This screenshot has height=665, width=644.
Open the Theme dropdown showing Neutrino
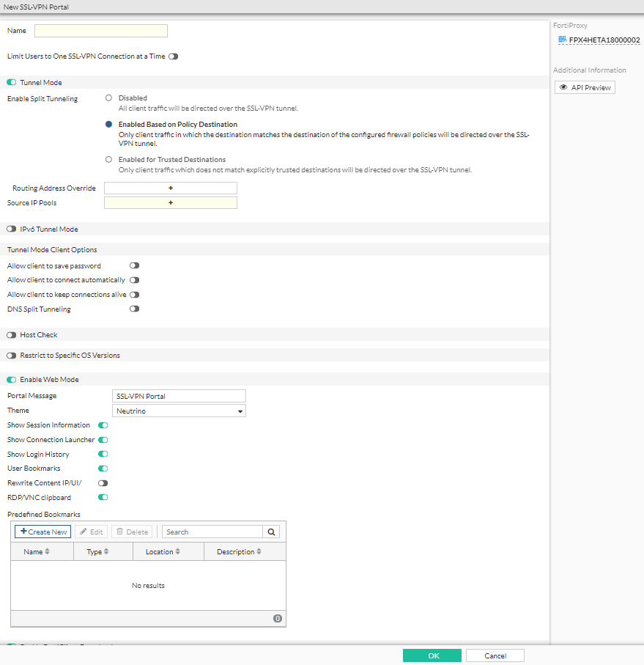click(x=179, y=411)
